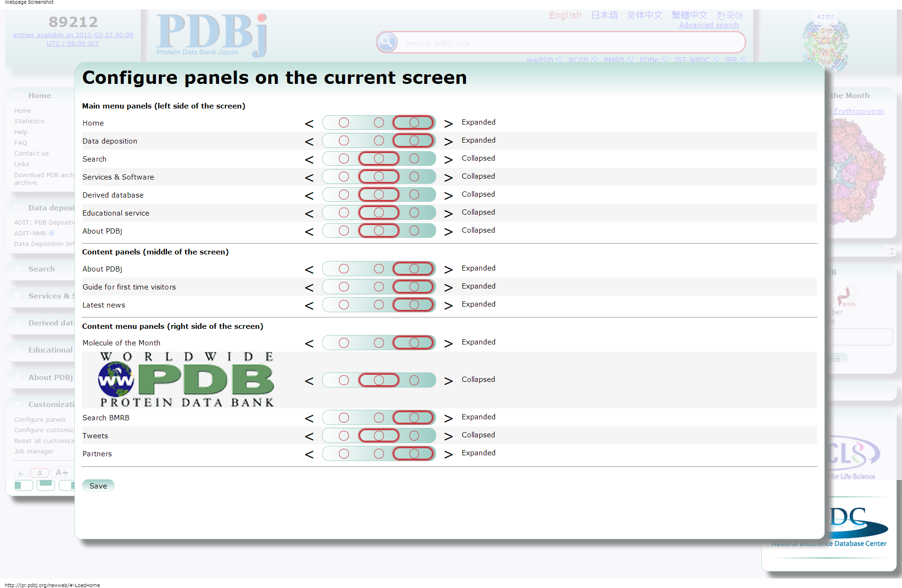Switch language to 日本語
Image resolution: width=902 pixels, height=588 pixels.
604,15
